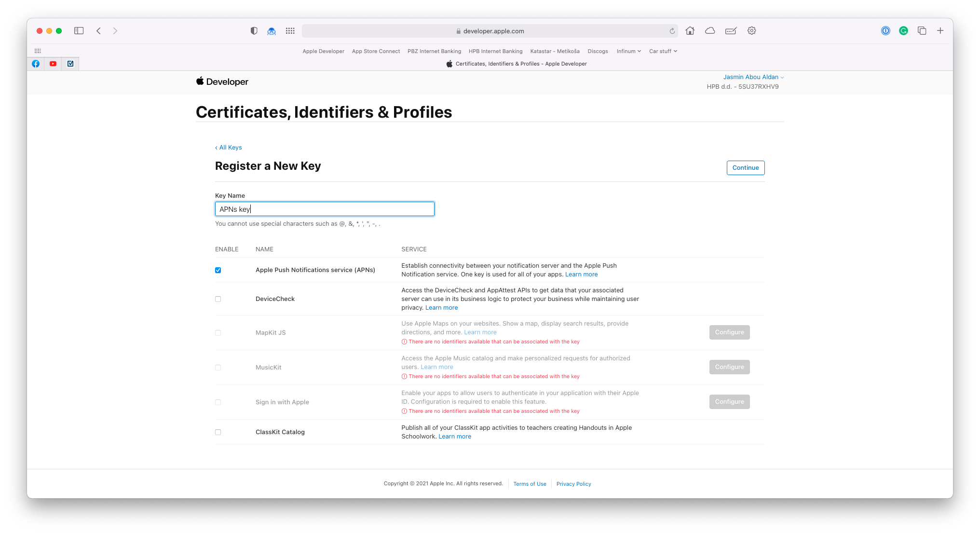The width and height of the screenshot is (980, 534).
Task: Uncheck Apple Push Notifications service (APNs)
Action: pyautogui.click(x=218, y=270)
